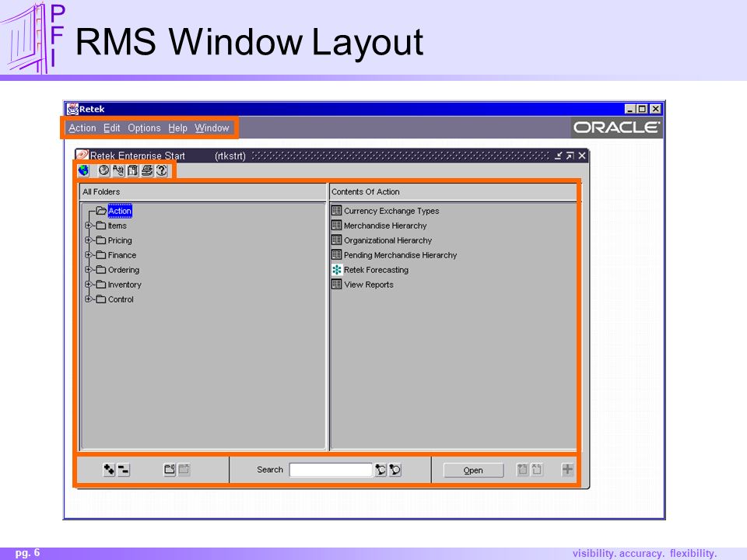This screenshot has width=747, height=560.
Task: Open the Action menu
Action: (x=82, y=128)
